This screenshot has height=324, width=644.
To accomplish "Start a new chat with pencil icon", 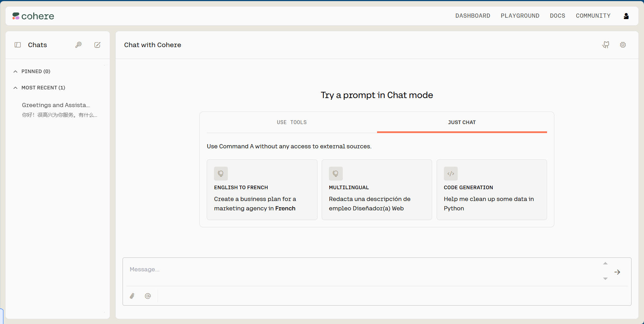I will pyautogui.click(x=98, y=45).
